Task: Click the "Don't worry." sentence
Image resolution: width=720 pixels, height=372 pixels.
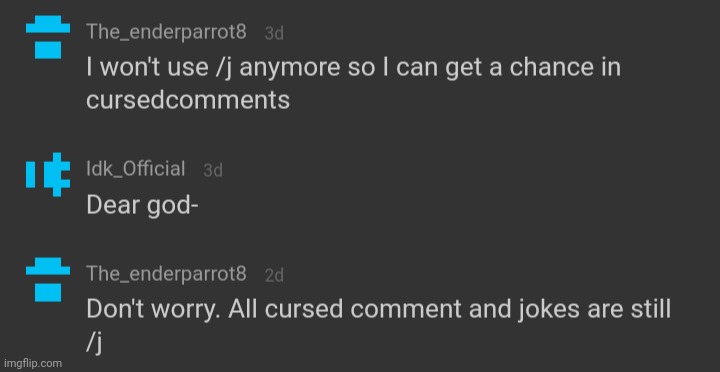Action: coord(153,310)
